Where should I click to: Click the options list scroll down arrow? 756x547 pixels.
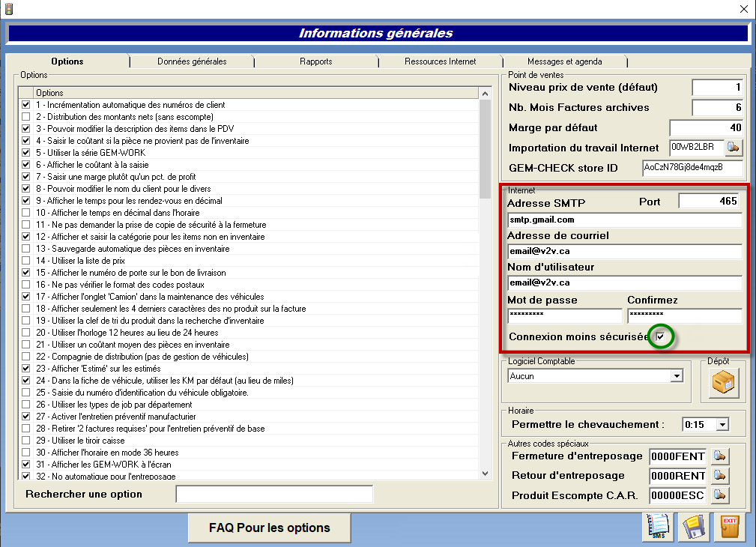coord(485,474)
